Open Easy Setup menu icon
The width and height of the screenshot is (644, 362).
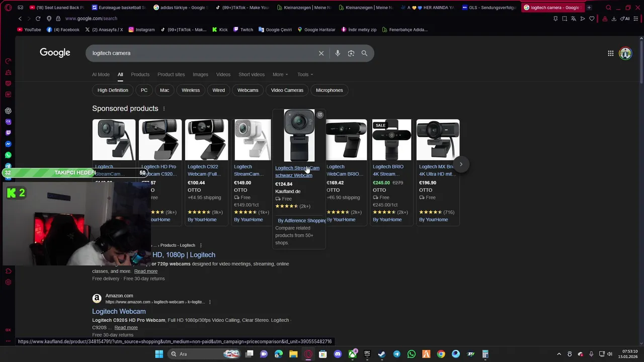coord(636,19)
